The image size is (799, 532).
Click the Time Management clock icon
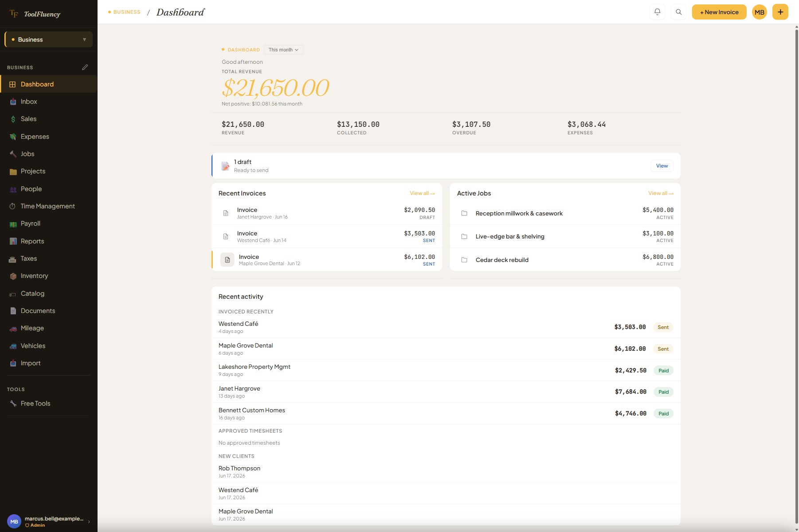click(13, 206)
